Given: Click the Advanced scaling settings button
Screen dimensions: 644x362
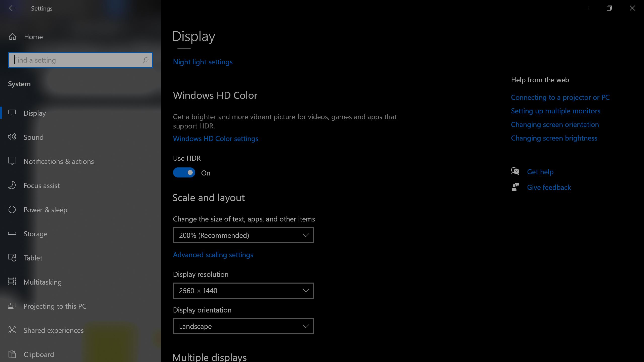Looking at the screenshot, I should [213, 254].
